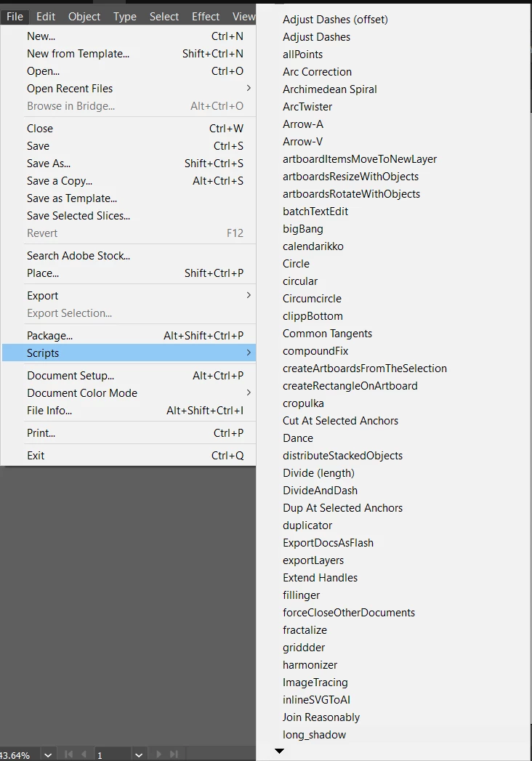Open the Effect menu
The width and height of the screenshot is (532, 761).
click(x=206, y=17)
